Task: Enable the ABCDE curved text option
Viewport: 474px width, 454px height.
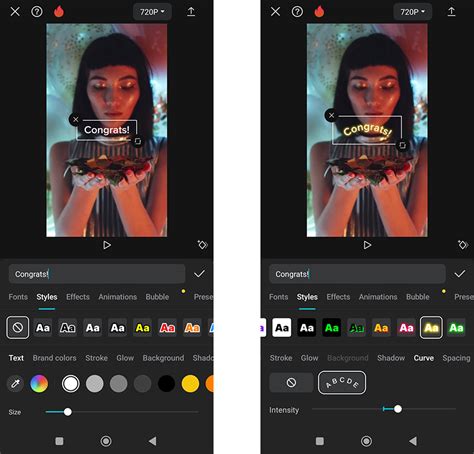Action: point(342,382)
